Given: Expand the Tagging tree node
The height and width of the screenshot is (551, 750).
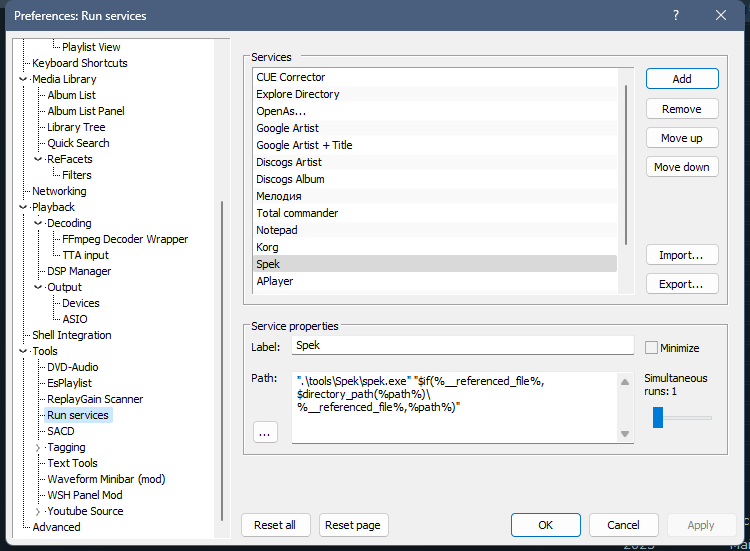Looking at the screenshot, I should tap(39, 447).
